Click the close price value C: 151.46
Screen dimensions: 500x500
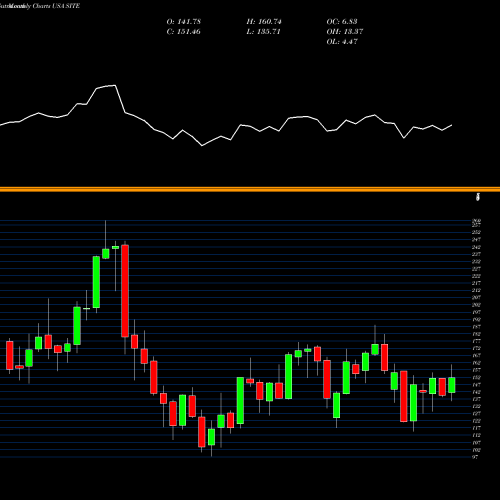tap(184, 32)
